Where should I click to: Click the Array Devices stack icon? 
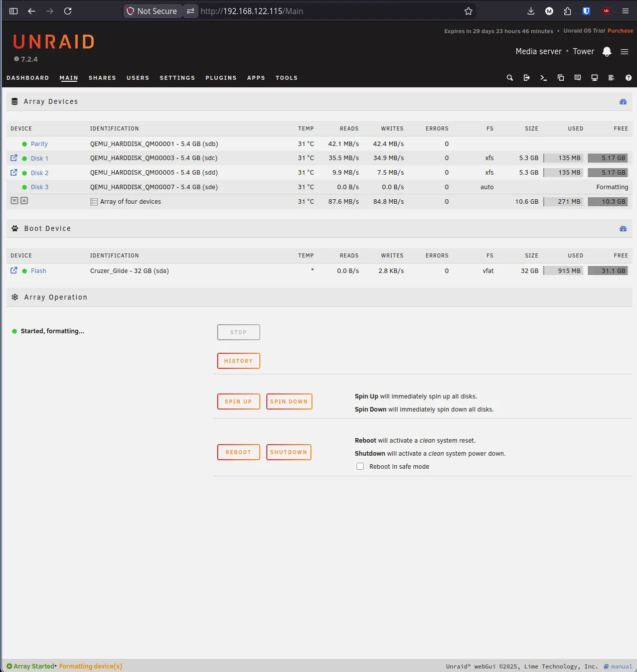point(15,101)
